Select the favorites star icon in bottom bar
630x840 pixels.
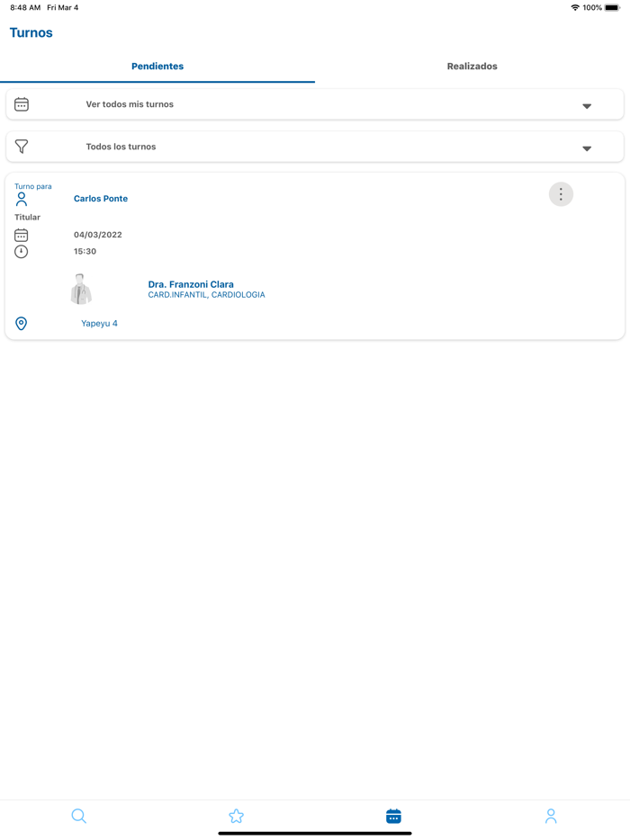pyautogui.click(x=236, y=816)
